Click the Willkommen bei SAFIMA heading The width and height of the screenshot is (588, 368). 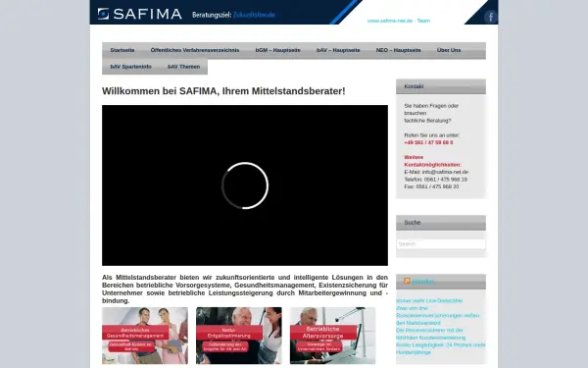223,91
